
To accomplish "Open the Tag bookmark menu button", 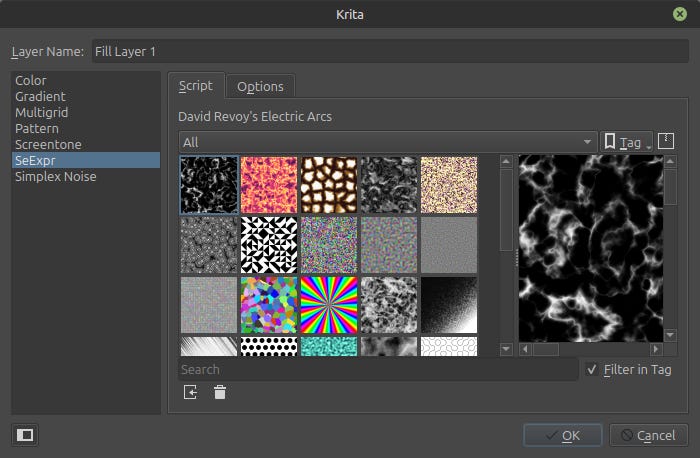I will 625,142.
